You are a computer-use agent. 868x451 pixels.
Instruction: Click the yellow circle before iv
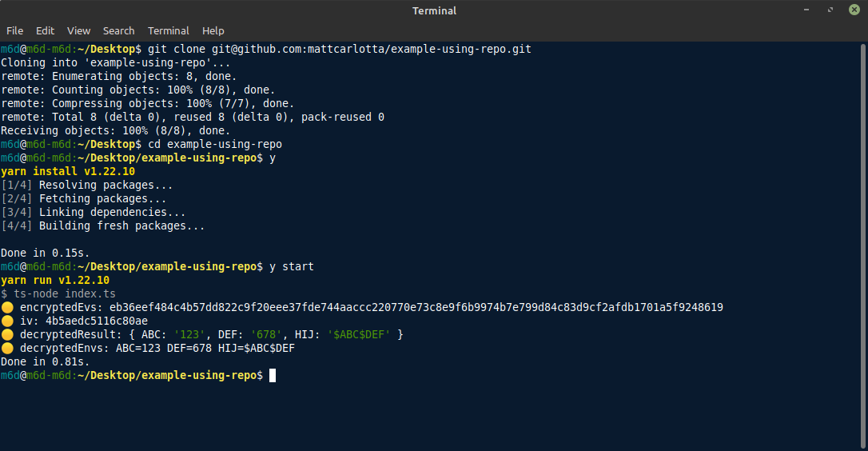7,321
